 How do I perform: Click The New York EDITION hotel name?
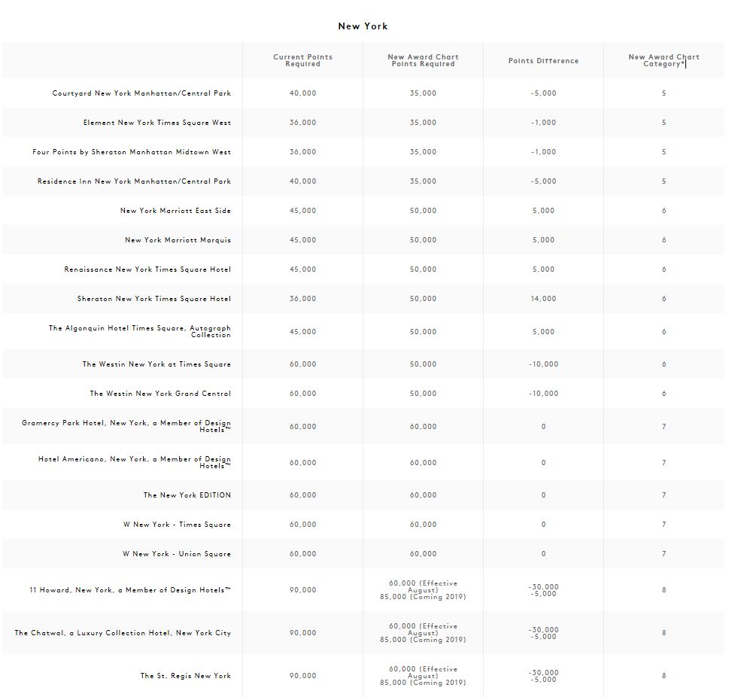pyautogui.click(x=187, y=495)
